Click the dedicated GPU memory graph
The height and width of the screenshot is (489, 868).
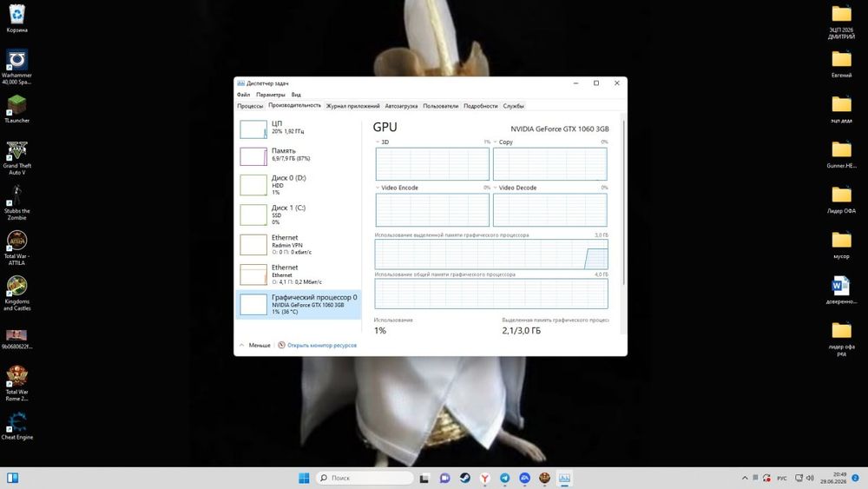point(491,254)
